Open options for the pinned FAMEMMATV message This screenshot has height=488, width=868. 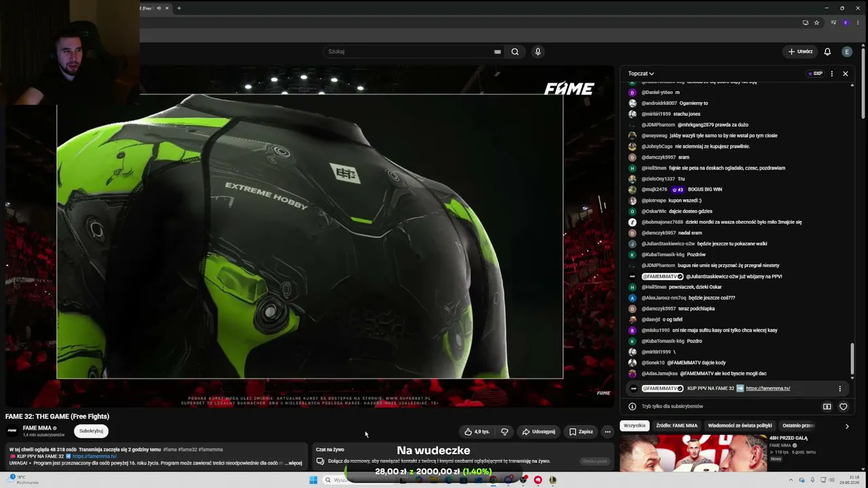[840, 388]
